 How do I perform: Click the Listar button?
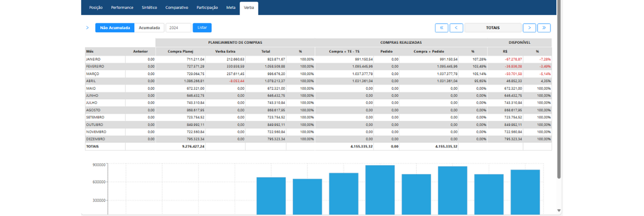coord(202,28)
